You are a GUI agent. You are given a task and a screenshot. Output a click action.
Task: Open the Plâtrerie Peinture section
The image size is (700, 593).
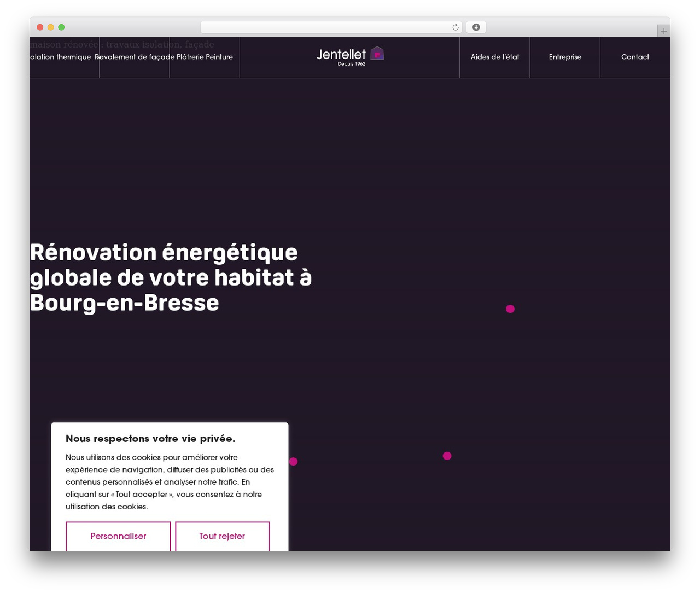click(x=205, y=57)
